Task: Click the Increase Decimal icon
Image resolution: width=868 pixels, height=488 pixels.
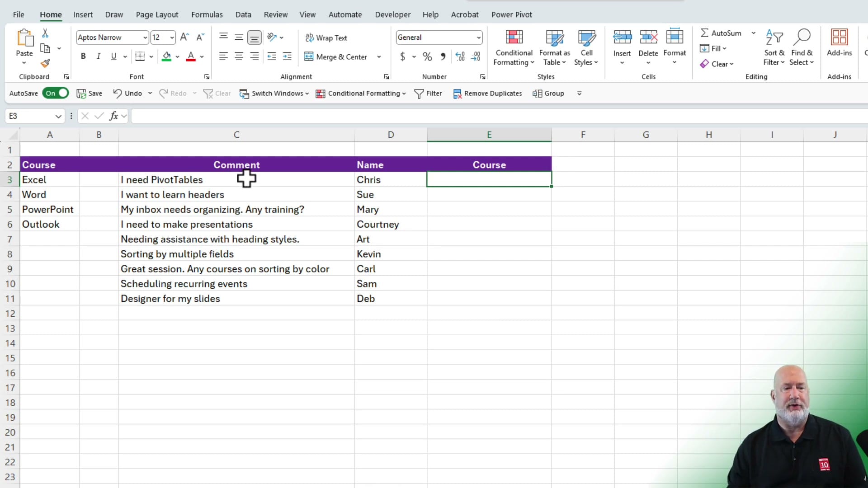Action: pos(460,56)
